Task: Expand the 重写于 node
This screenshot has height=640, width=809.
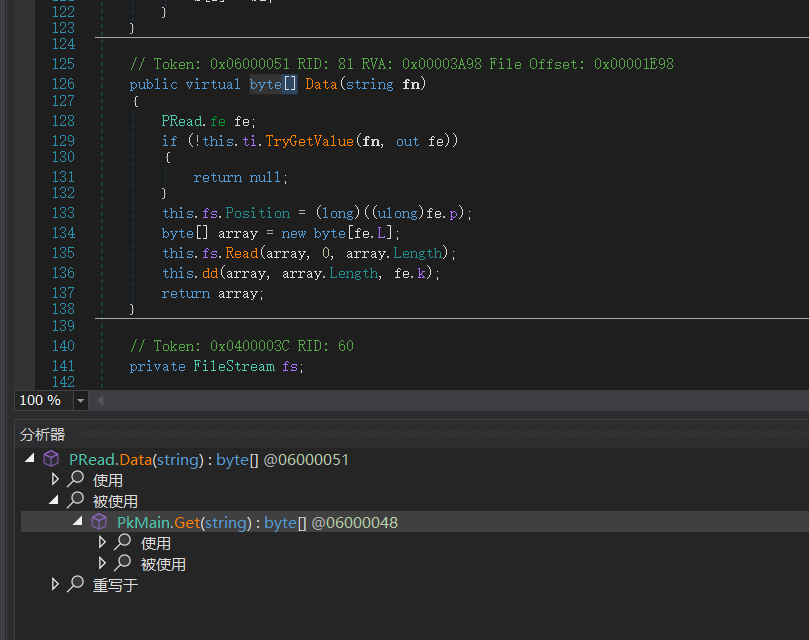Action: tap(55, 584)
